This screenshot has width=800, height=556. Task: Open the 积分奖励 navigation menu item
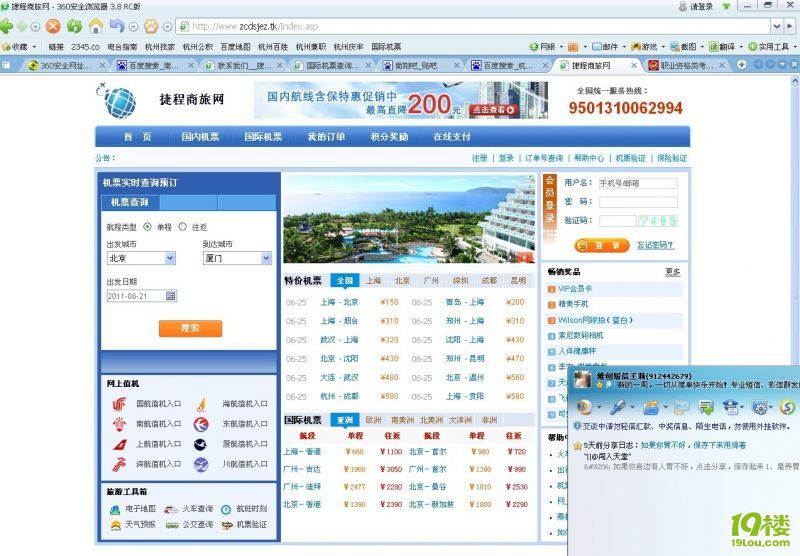click(389, 137)
